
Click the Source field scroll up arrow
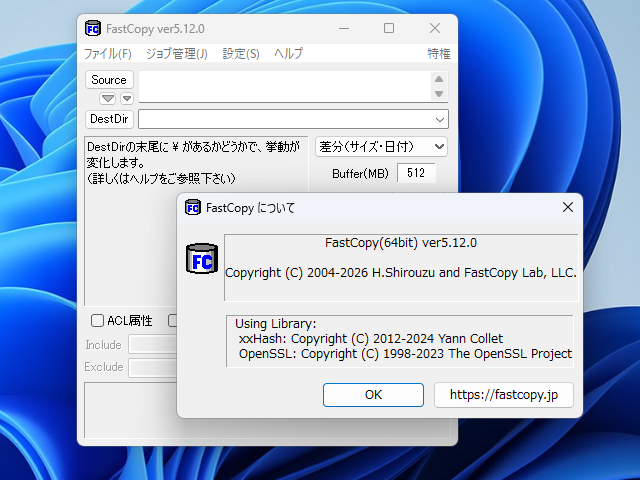click(439, 79)
